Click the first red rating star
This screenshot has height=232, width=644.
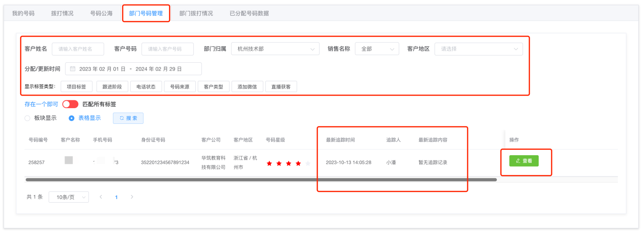pos(269,163)
